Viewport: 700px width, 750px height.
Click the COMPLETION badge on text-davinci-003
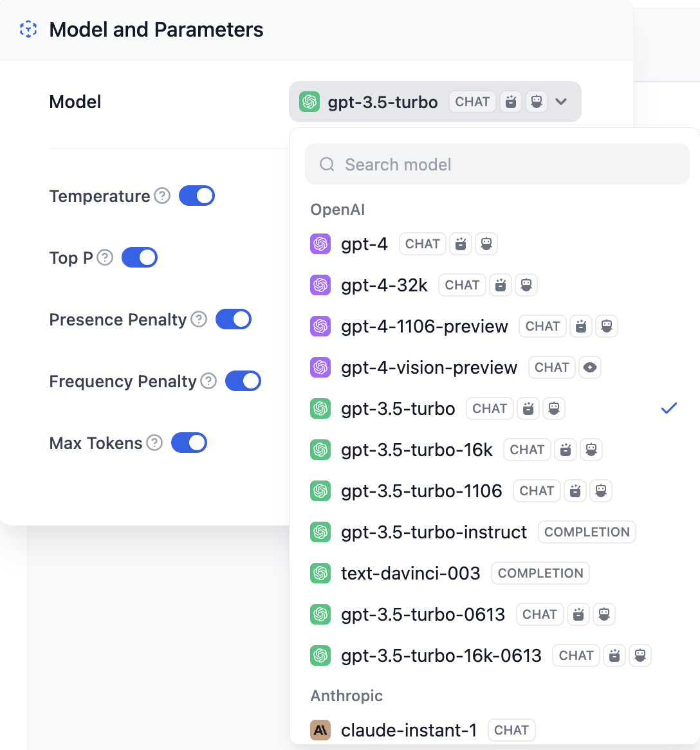coord(540,573)
